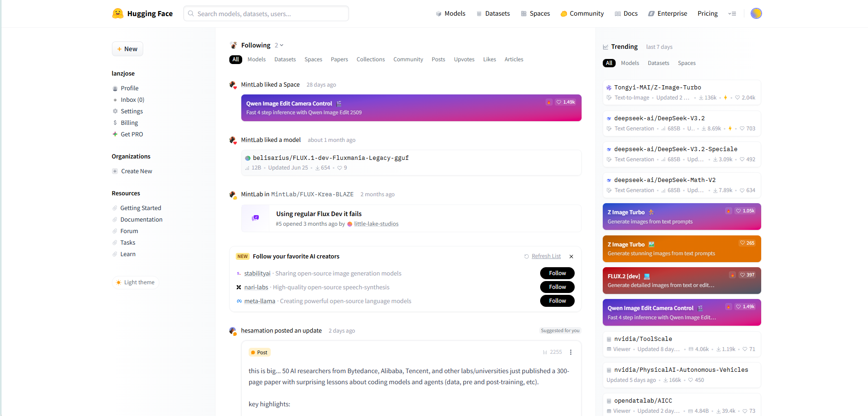This screenshot has height=416, width=868.
Task: Open the orange Z Image Turbo space card
Action: (x=681, y=249)
